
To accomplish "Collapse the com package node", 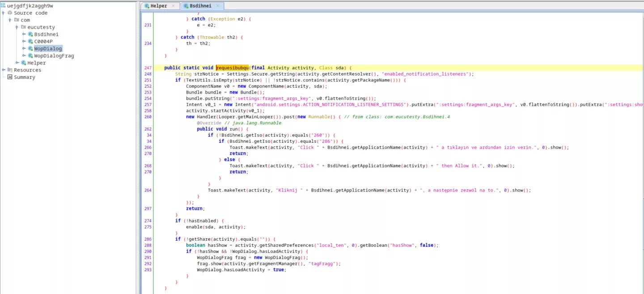I will pyautogui.click(x=10, y=20).
